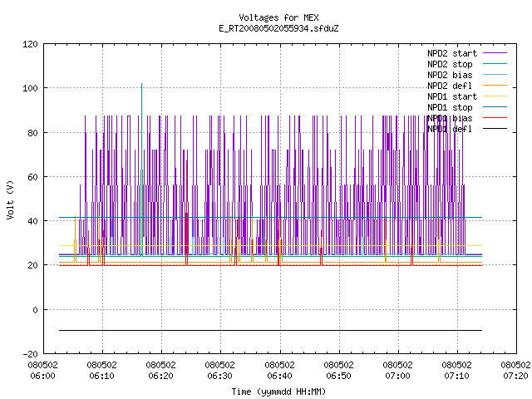Click the x-axis tick label 07:20

[x=515, y=376]
